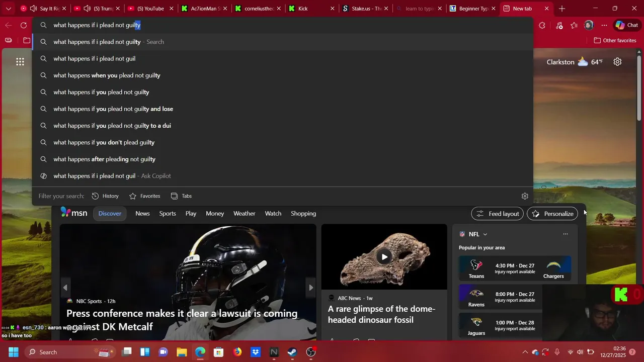Open the Sports feed tab
This screenshot has height=362, width=644.
[x=168, y=214]
